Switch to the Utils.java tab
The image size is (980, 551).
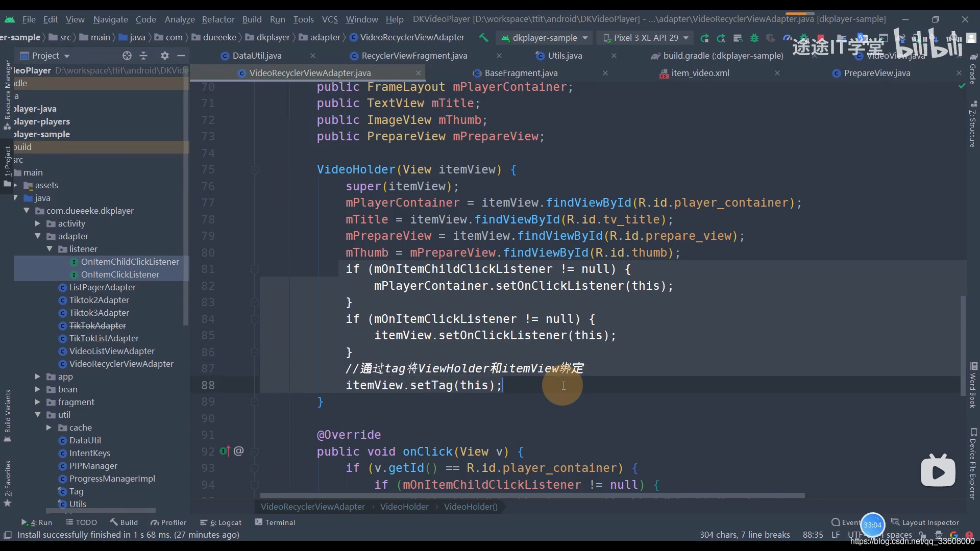point(565,56)
